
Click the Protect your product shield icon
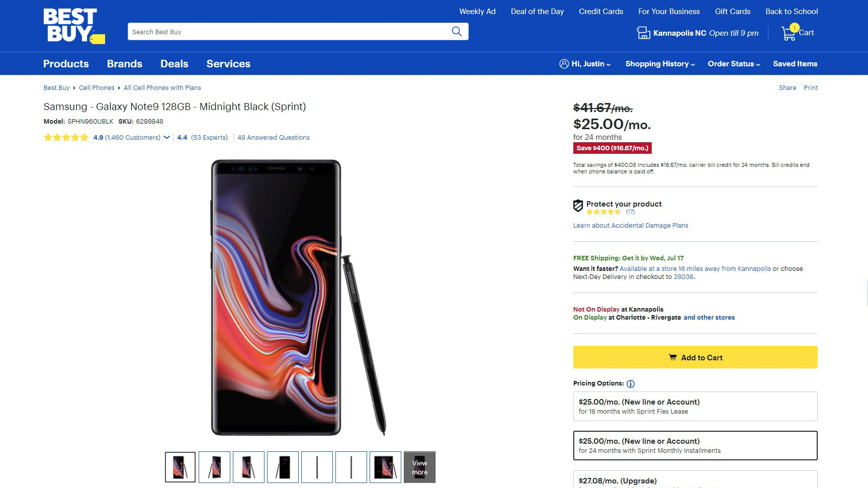578,206
